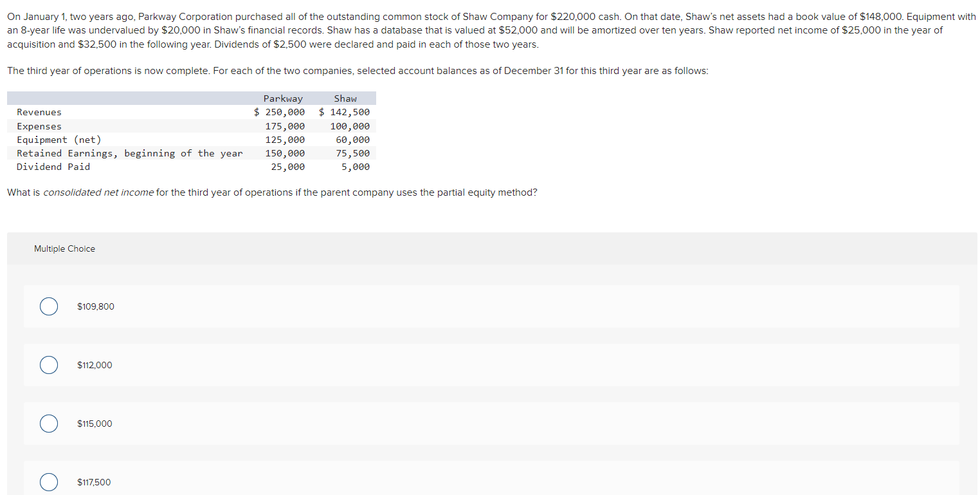Click Parkway's dividend value $25,000
Viewport: 980px width, 495px height.
click(x=289, y=166)
